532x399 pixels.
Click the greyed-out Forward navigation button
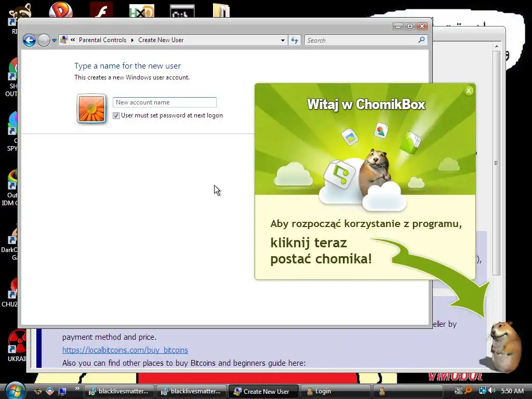44,40
